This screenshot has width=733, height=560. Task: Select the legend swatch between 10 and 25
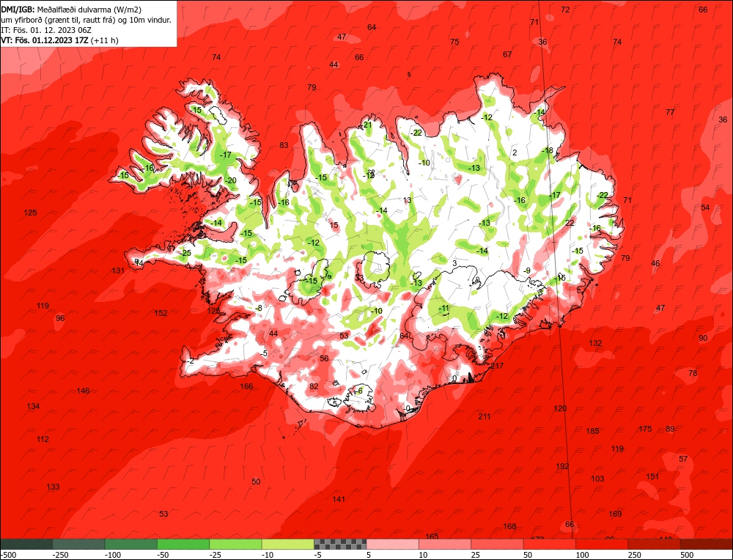click(x=445, y=544)
